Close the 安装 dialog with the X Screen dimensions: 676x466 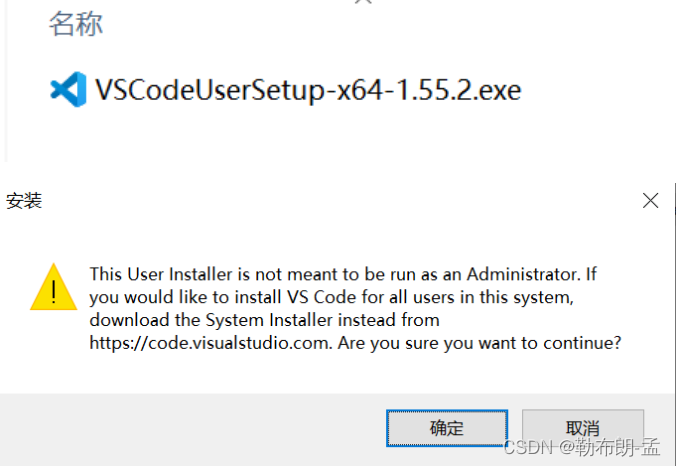click(650, 201)
